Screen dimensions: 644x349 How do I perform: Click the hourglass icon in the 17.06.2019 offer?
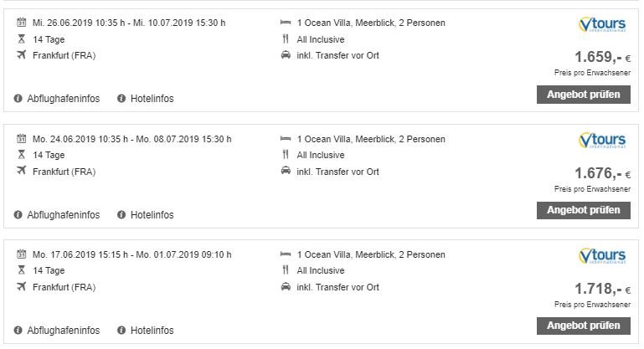point(22,271)
